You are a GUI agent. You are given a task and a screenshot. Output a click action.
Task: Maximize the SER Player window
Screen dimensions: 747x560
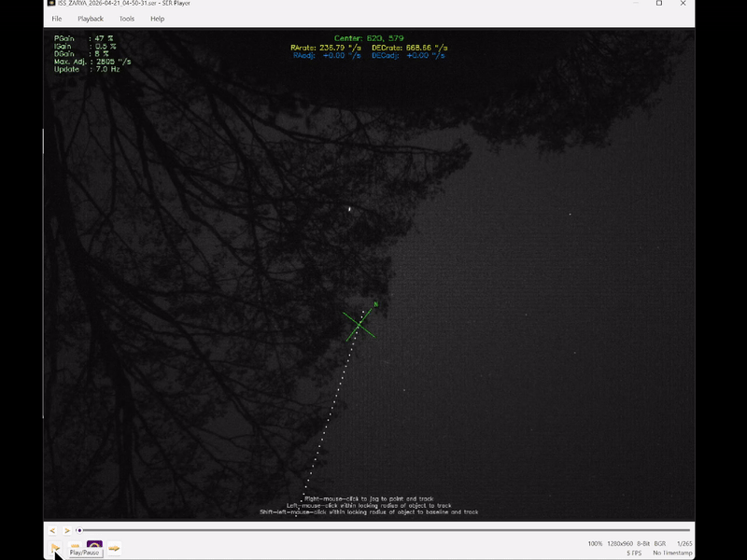pos(658,4)
